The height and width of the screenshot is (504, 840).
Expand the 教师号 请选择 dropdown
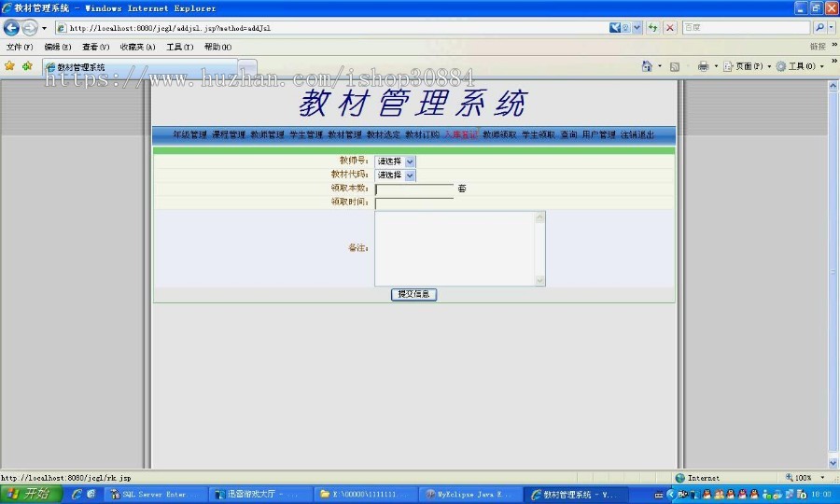click(x=395, y=161)
